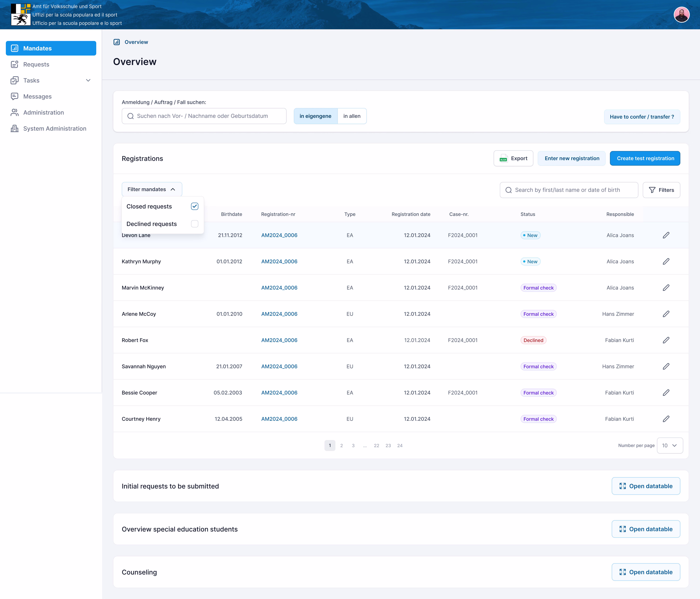This screenshot has width=700, height=599.
Task: Click the Requests sidebar icon
Action: [15, 65]
